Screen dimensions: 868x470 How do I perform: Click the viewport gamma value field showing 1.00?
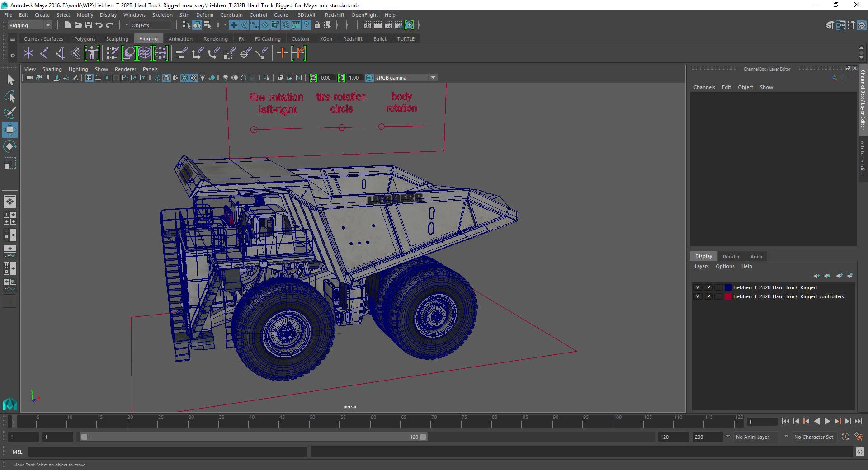point(354,78)
